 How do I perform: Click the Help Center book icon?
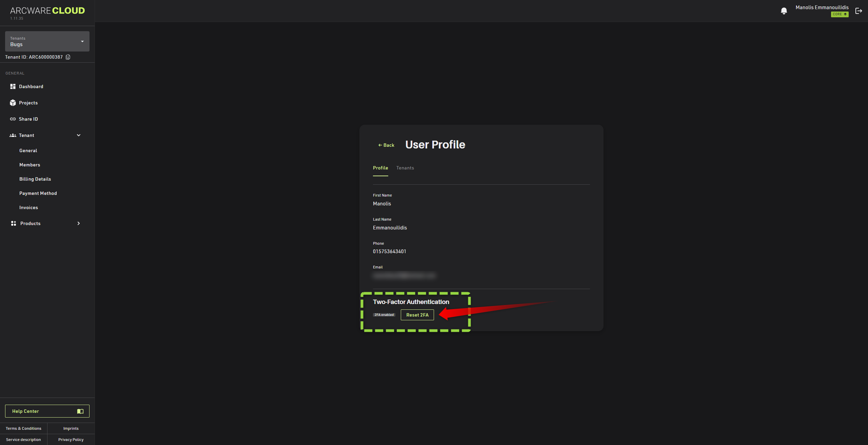[x=80, y=411]
